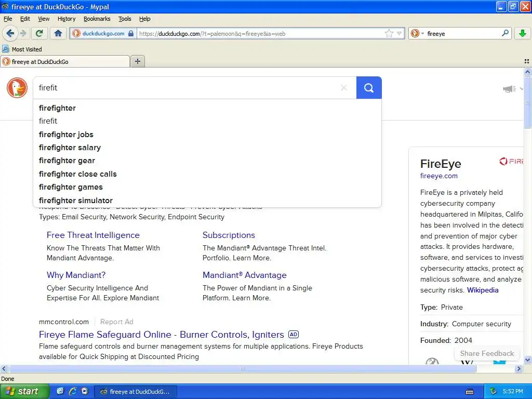Click the vertical scrollbar down arrow
The height and width of the screenshot is (399, 532).
click(x=527, y=360)
